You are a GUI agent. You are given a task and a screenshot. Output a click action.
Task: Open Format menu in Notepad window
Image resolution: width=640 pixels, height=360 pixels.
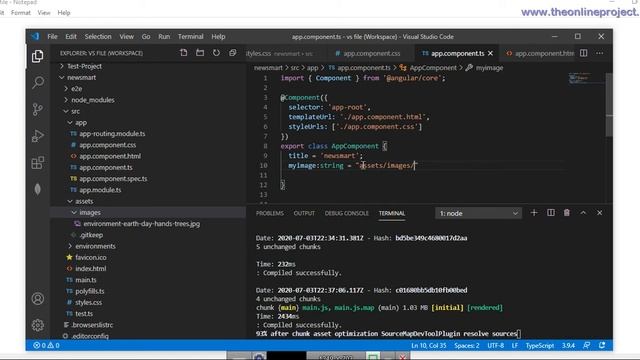click(x=21, y=13)
